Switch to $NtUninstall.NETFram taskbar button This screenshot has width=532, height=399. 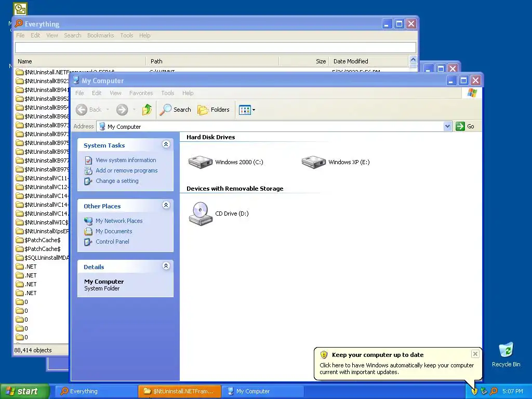pyautogui.click(x=179, y=391)
